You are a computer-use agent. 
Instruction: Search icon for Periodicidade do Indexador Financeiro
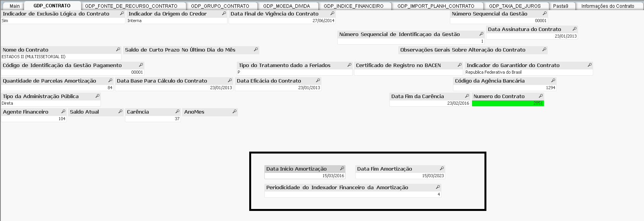[x=438, y=187]
